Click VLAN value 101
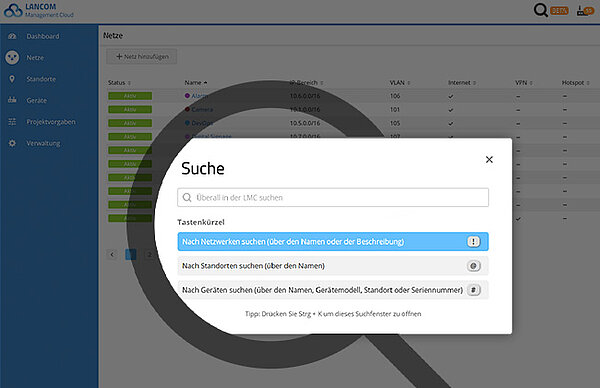Screen dimensions: 600x388 pyautogui.click(x=395, y=110)
